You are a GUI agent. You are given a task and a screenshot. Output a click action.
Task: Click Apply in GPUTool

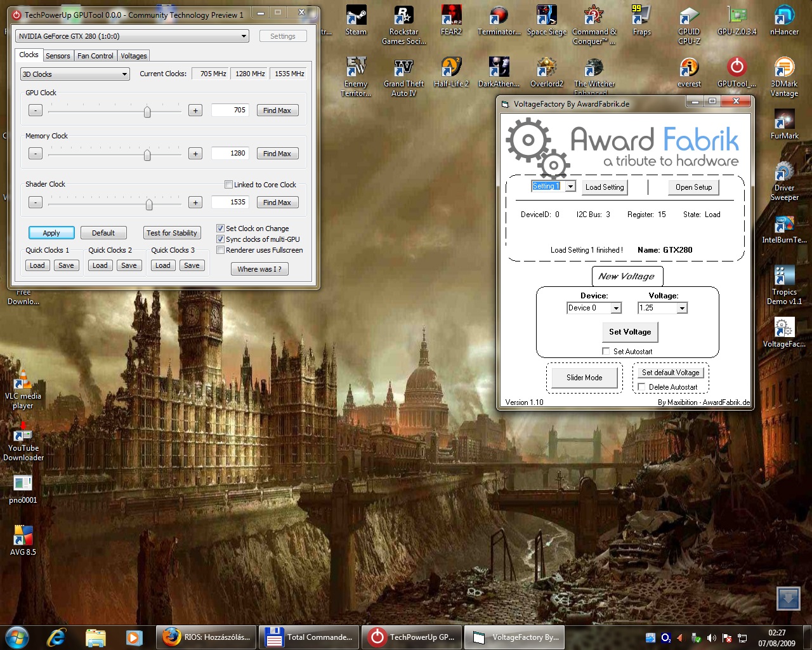click(51, 233)
